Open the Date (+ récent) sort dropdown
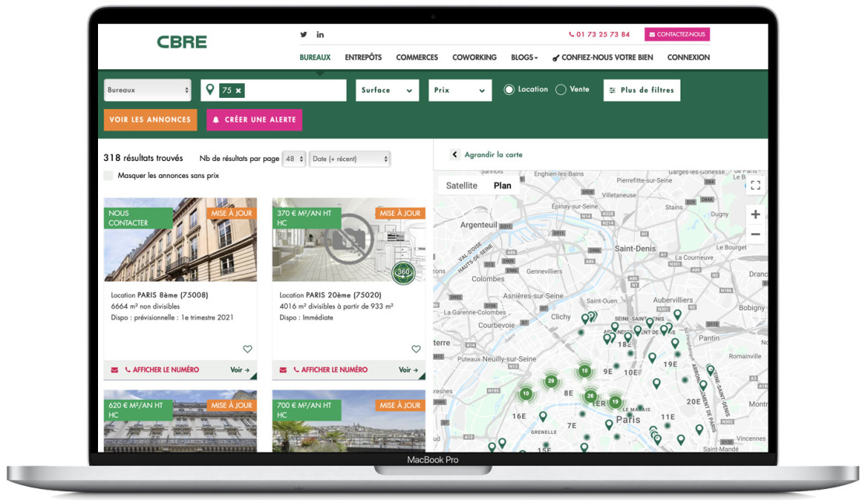The width and height of the screenshot is (868, 503). coord(350,159)
